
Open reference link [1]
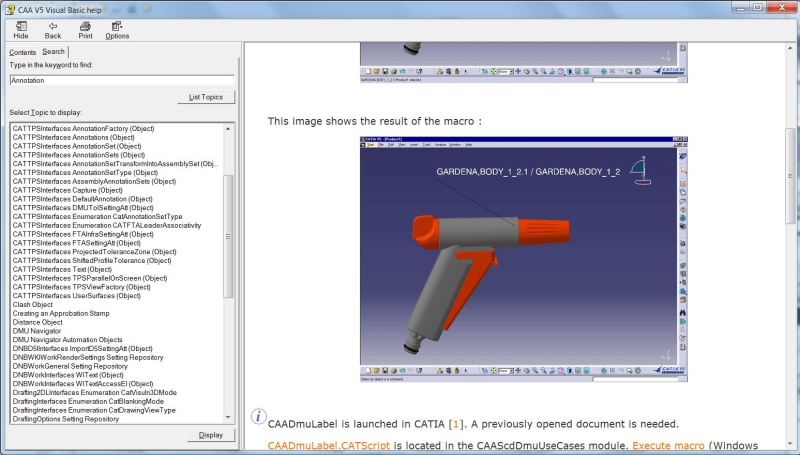click(x=456, y=424)
